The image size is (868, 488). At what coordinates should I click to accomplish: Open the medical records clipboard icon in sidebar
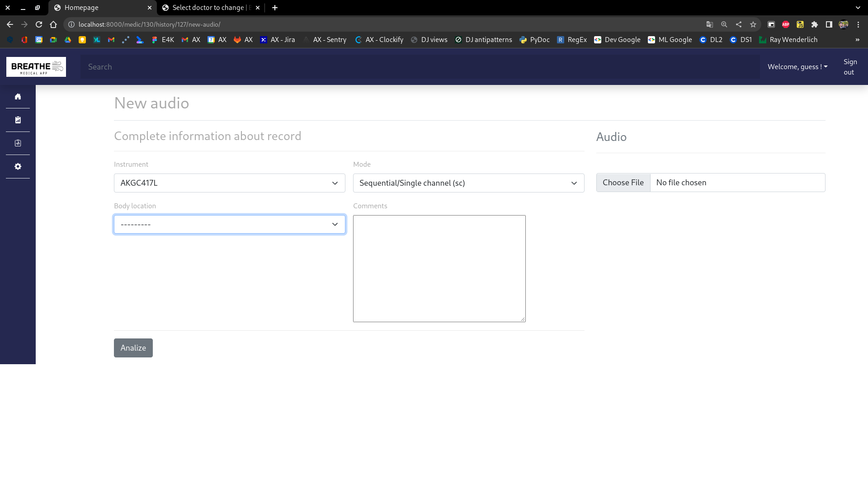point(18,143)
